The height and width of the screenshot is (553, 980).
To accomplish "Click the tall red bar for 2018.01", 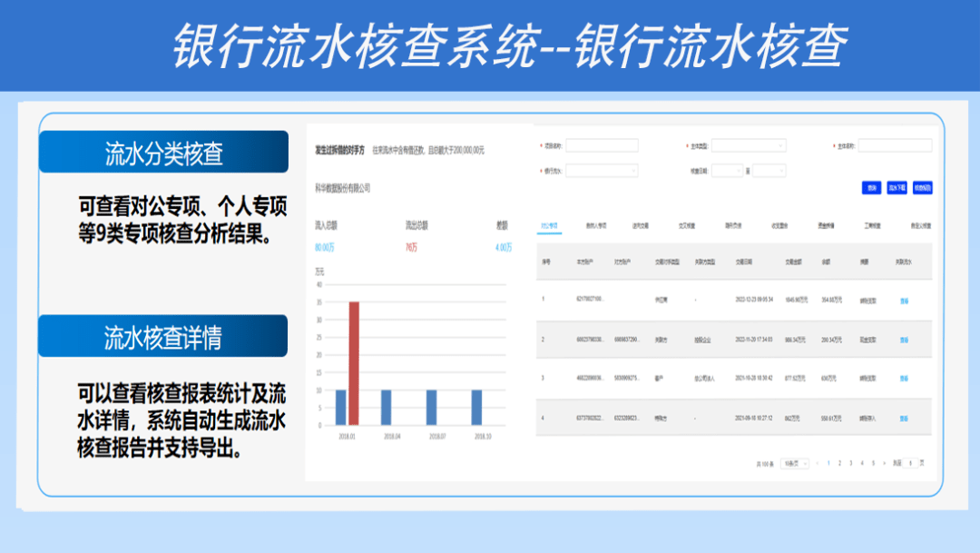I will [354, 363].
